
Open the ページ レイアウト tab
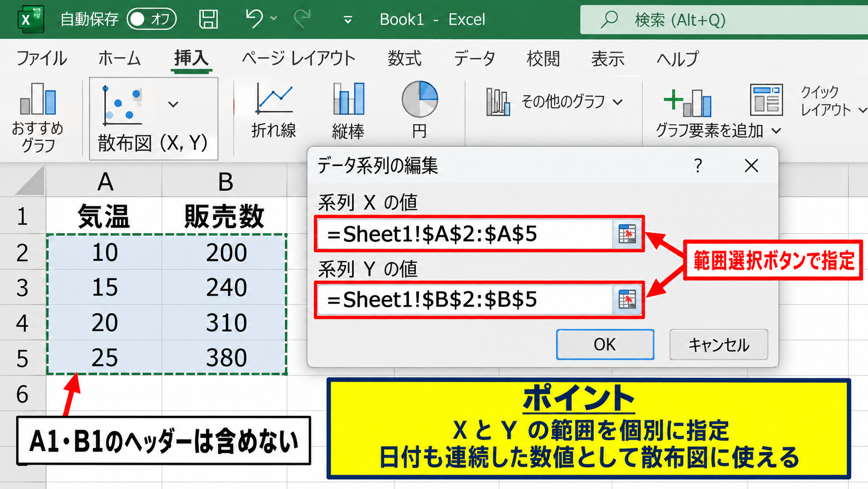(x=299, y=58)
